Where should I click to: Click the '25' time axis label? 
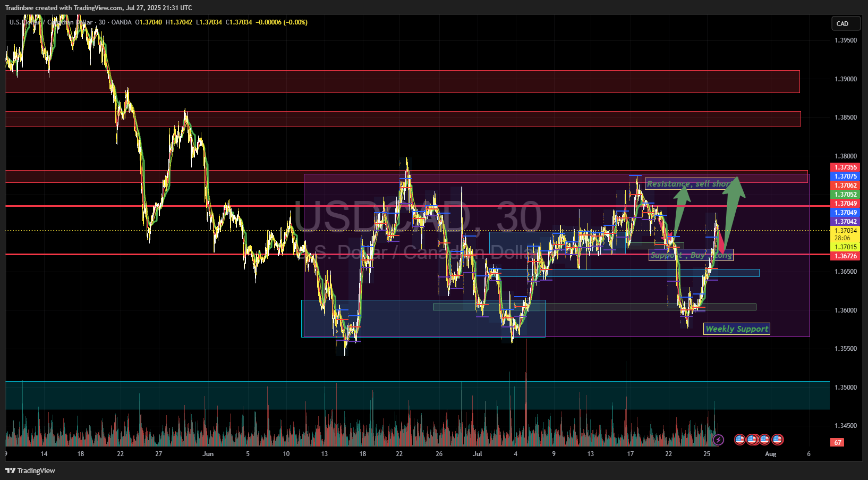tap(707, 454)
